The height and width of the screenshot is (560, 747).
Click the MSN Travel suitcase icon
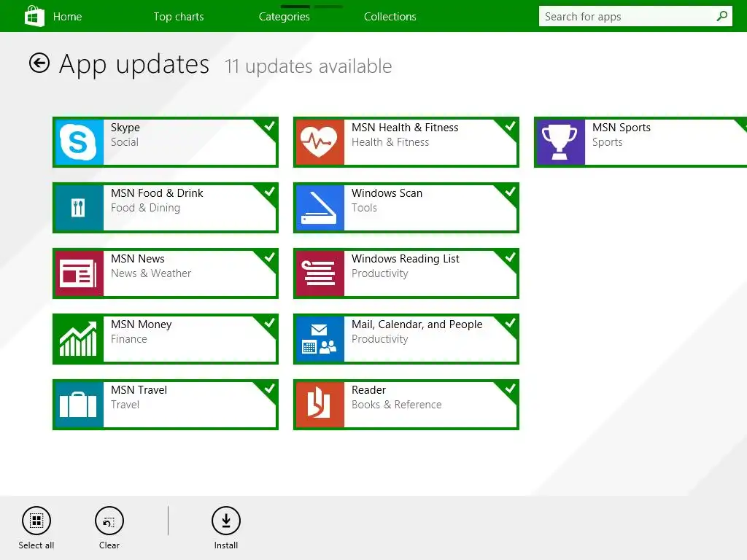79,405
